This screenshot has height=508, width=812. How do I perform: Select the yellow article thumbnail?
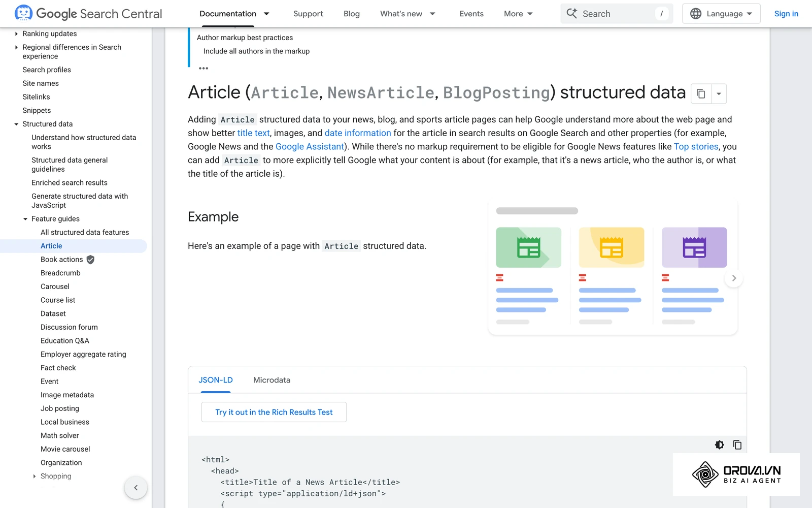click(x=611, y=247)
